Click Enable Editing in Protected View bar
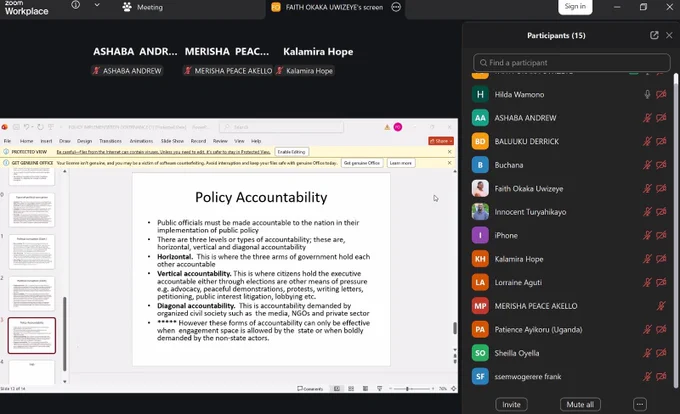This screenshot has height=414, width=680. pos(291,152)
